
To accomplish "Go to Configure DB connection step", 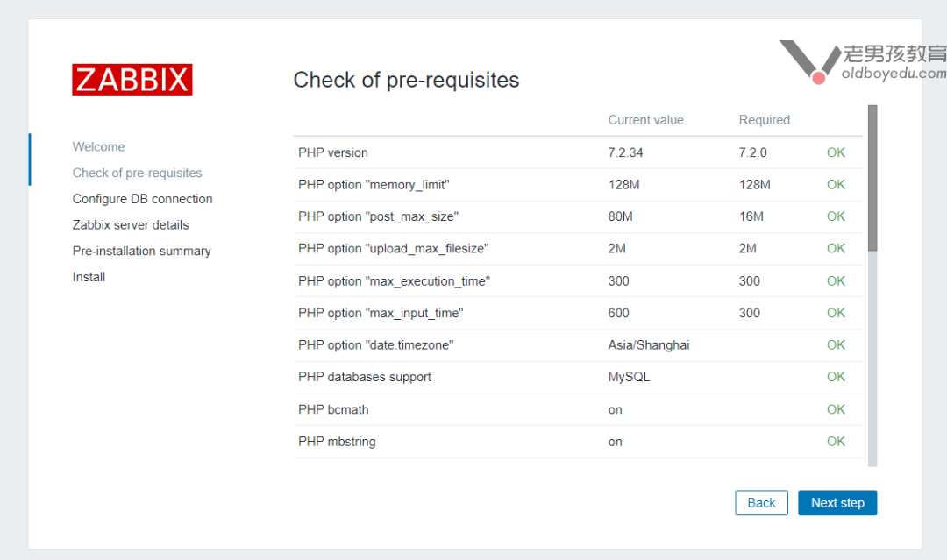I will tap(142, 199).
